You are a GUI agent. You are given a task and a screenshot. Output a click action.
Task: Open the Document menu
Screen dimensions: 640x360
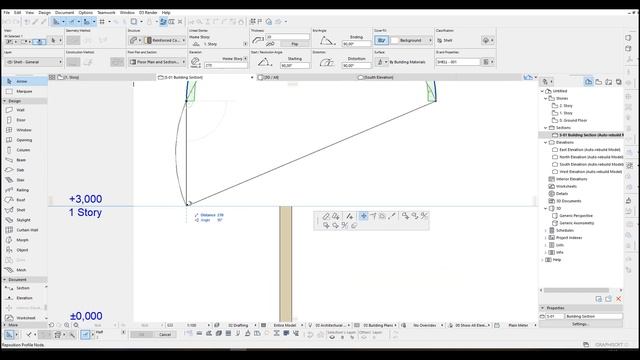pos(64,13)
